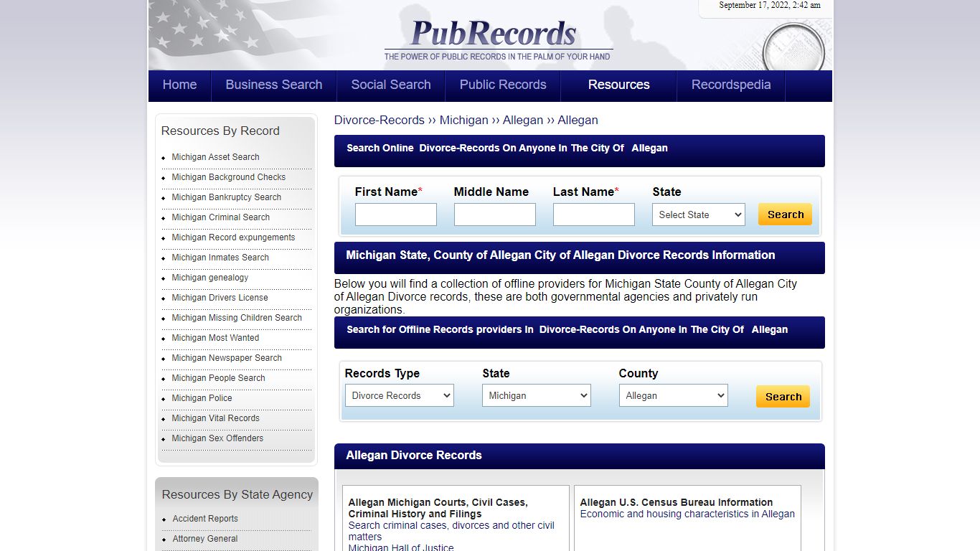Click the Michigan breadcrumb link
Screen dimensions: 980x551
pyautogui.click(x=463, y=120)
